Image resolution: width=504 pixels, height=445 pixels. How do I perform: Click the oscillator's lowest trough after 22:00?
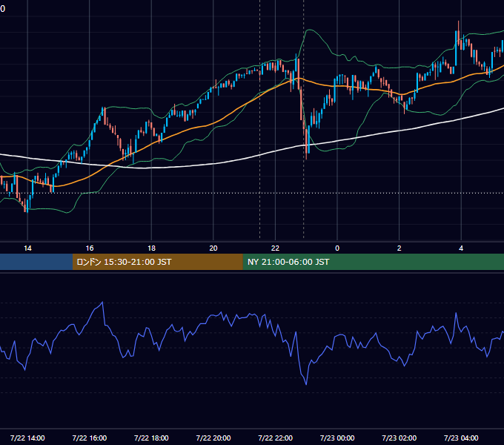(x=306, y=384)
